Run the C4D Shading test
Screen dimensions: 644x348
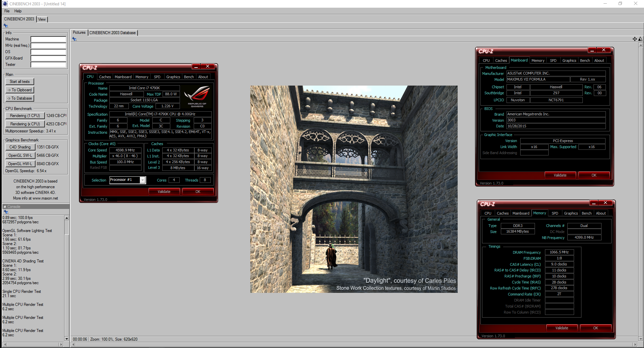pyautogui.click(x=20, y=147)
